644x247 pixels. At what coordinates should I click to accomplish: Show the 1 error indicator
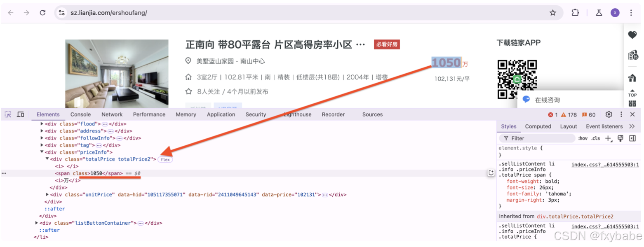click(553, 115)
